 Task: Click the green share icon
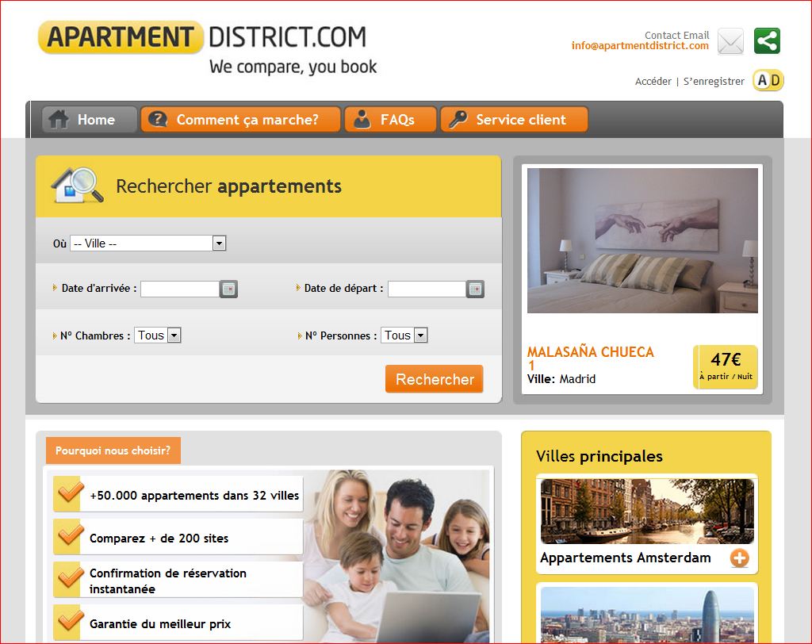coord(767,41)
